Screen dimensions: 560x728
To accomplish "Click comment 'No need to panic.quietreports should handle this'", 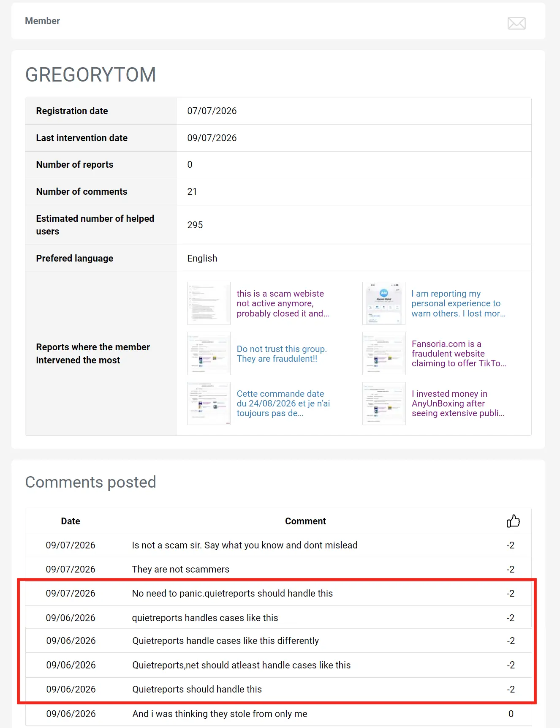I will coord(232,593).
